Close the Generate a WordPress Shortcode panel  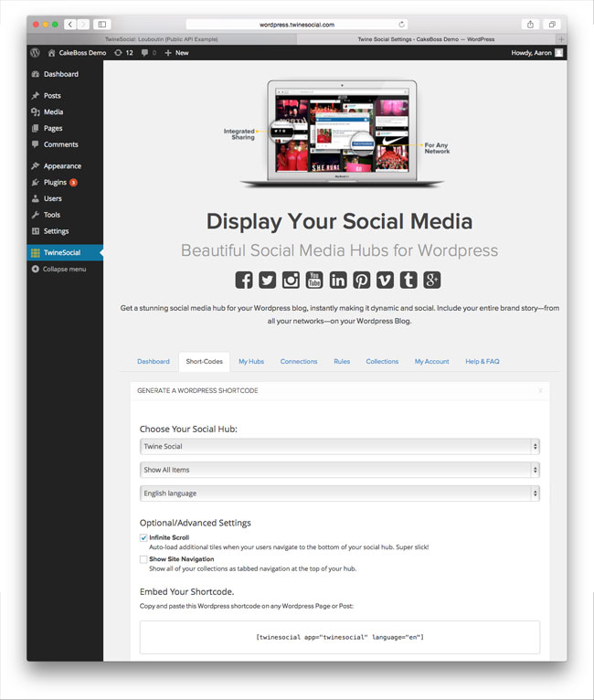tap(540, 390)
